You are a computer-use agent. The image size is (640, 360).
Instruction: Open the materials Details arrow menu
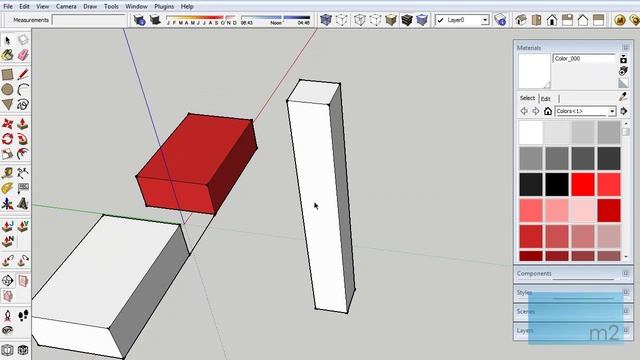click(624, 111)
